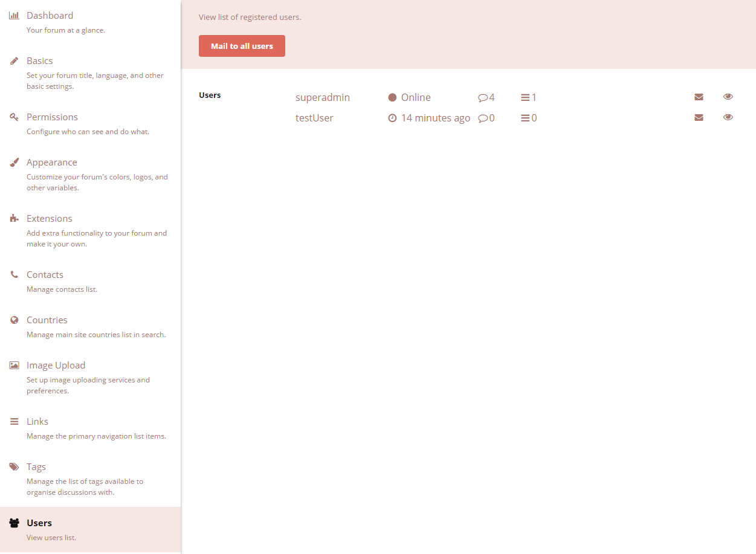Go to Image Upload settings
The image size is (756, 554).
tap(56, 366)
